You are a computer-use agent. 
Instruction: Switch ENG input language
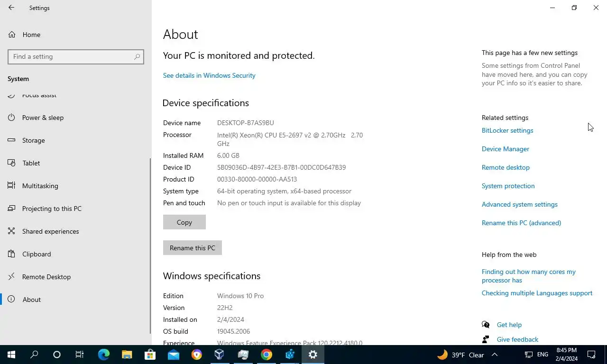tap(543, 355)
